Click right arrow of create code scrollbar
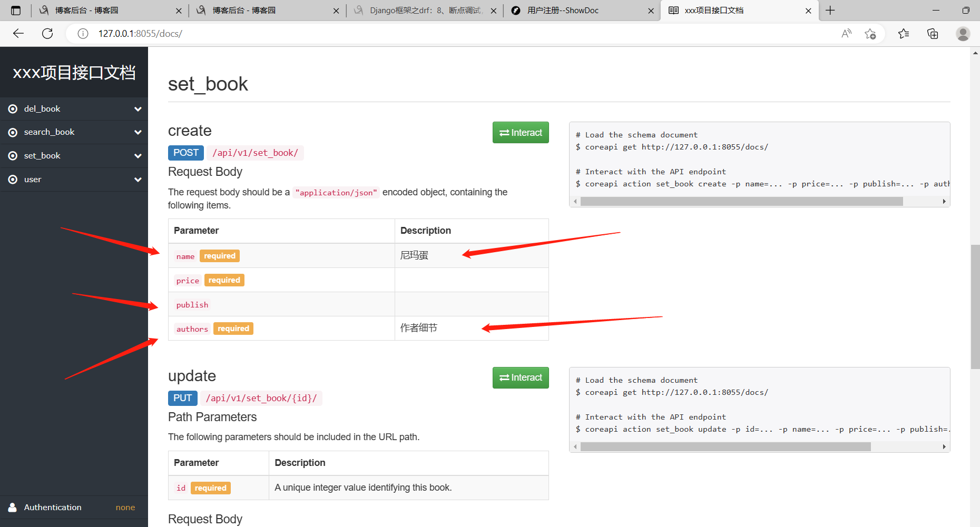 point(944,202)
